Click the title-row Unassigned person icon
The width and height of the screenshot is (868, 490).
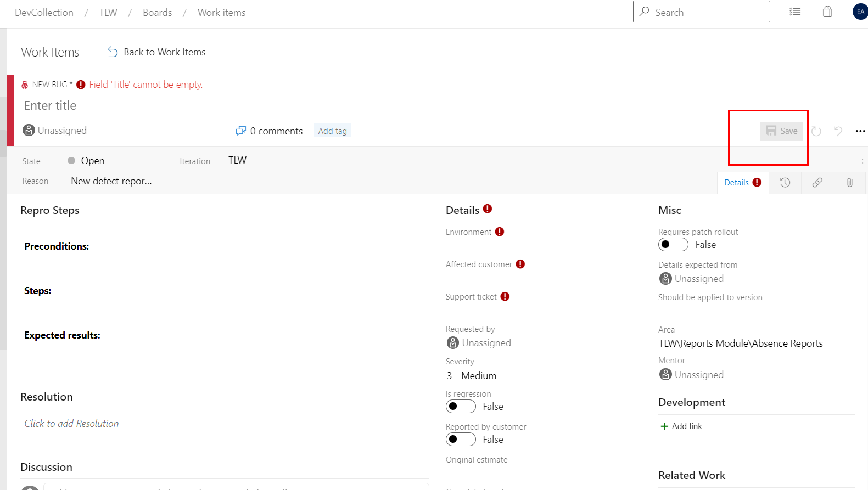[29, 130]
